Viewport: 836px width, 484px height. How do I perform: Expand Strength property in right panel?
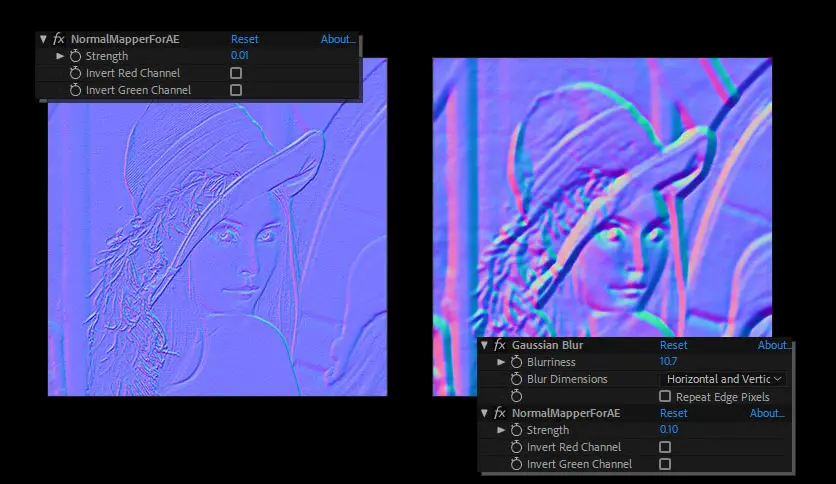click(501, 430)
